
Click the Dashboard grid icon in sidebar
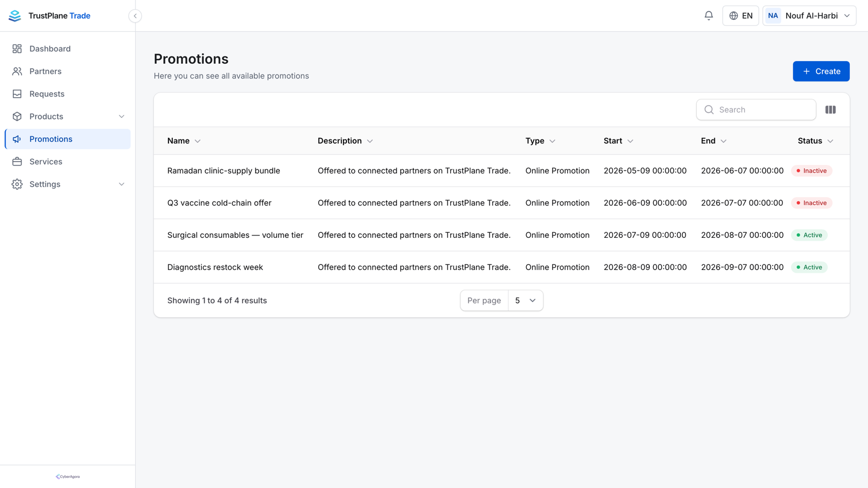17,49
